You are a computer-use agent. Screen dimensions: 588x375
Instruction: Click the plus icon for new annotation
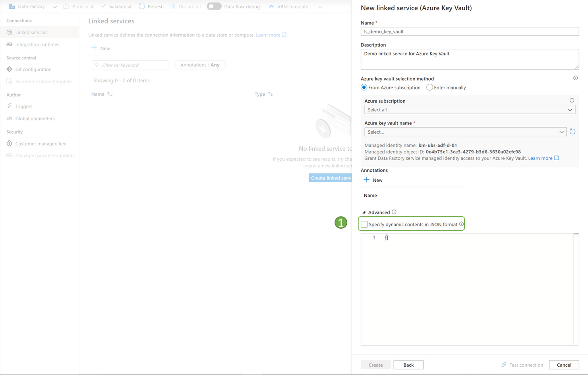pos(367,180)
